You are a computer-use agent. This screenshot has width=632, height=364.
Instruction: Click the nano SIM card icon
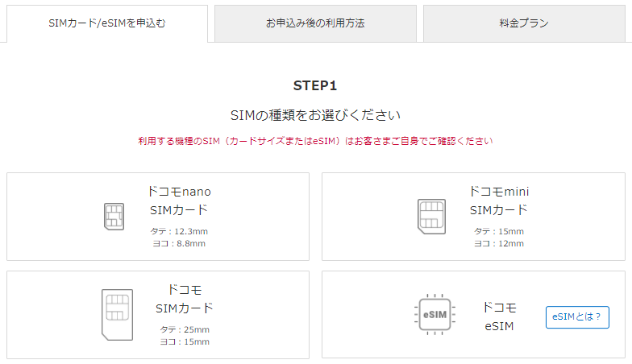click(114, 217)
